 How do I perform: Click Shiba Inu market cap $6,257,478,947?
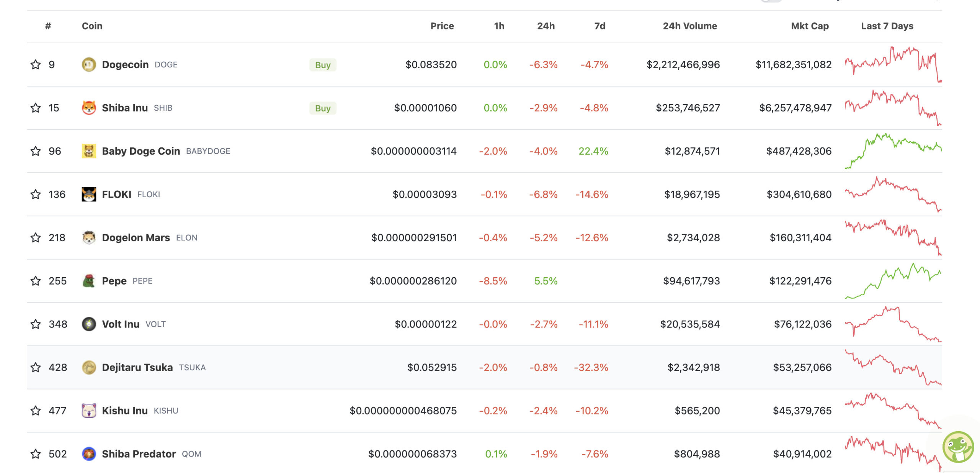tap(795, 108)
